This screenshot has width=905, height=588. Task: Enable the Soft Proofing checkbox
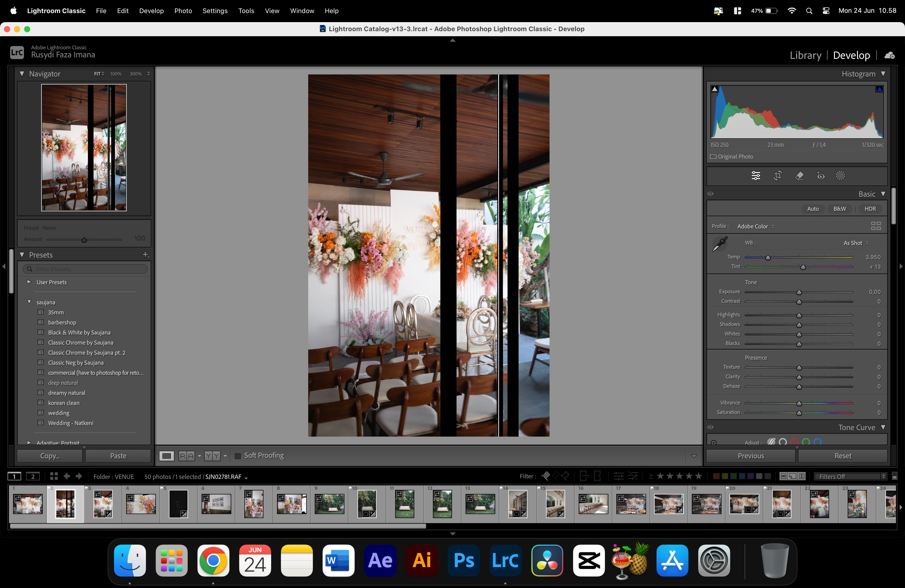[238, 456]
